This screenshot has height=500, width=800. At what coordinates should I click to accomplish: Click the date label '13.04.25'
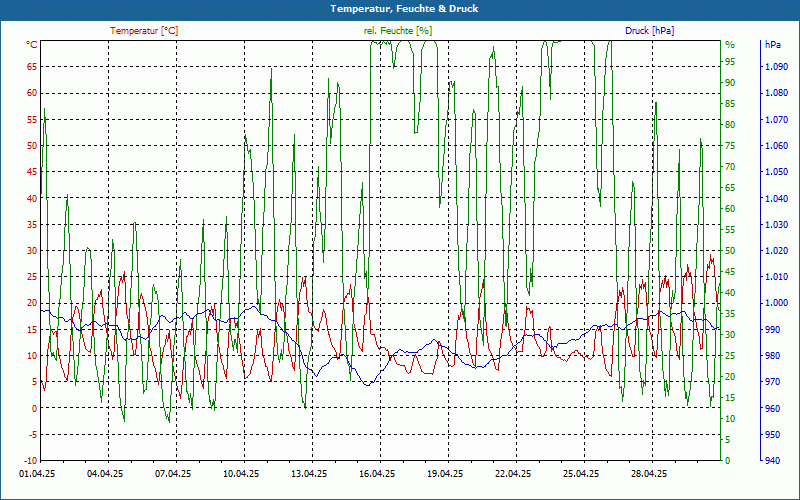pos(309,474)
